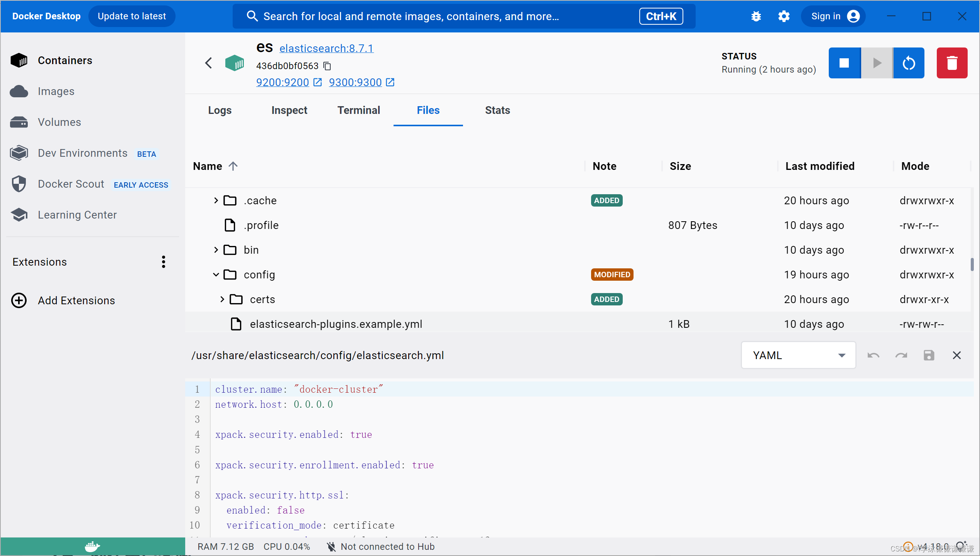Go back with the back arrow
Screen dimensions: 980x556
(x=208, y=63)
